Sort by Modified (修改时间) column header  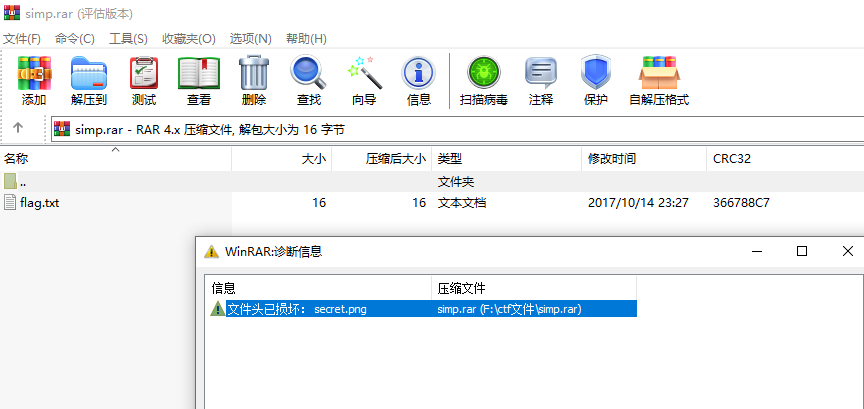pos(644,159)
